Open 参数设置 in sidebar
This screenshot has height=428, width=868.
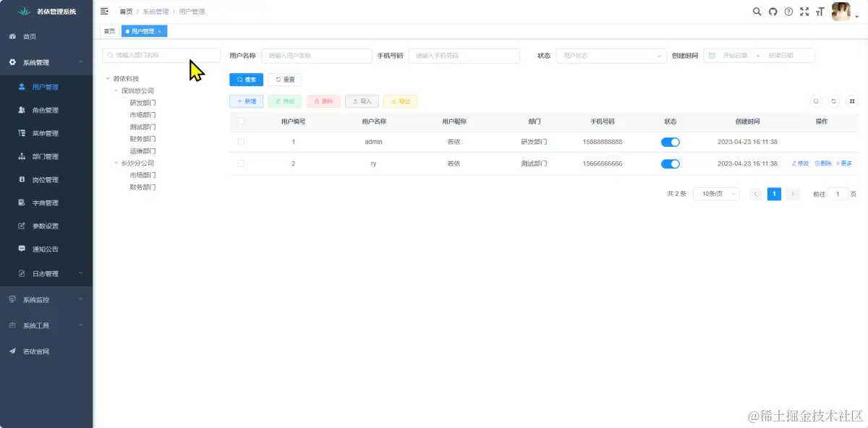pos(46,226)
